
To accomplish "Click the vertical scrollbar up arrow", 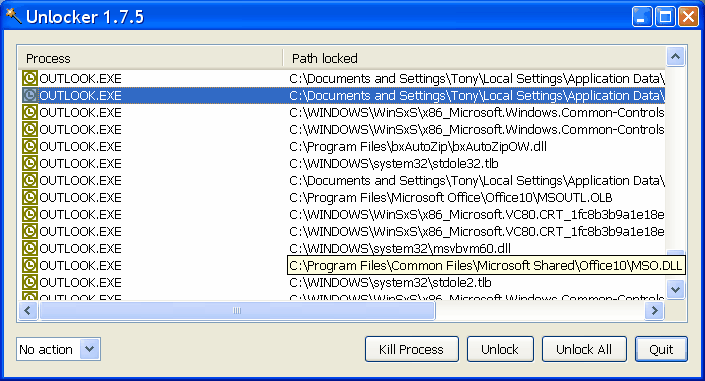I will 675,57.
